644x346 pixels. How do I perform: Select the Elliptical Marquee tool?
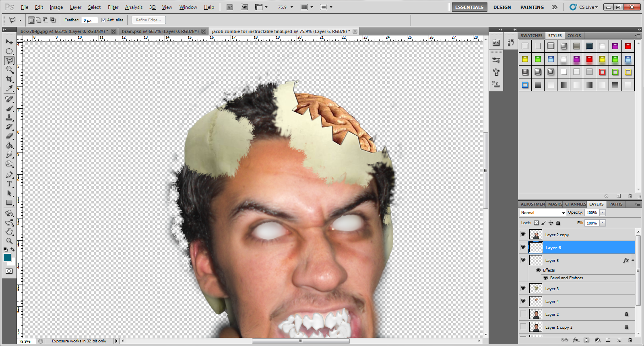point(9,51)
